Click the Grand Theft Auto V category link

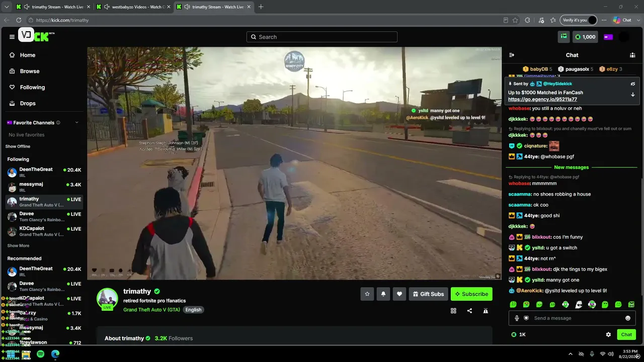pos(151,310)
